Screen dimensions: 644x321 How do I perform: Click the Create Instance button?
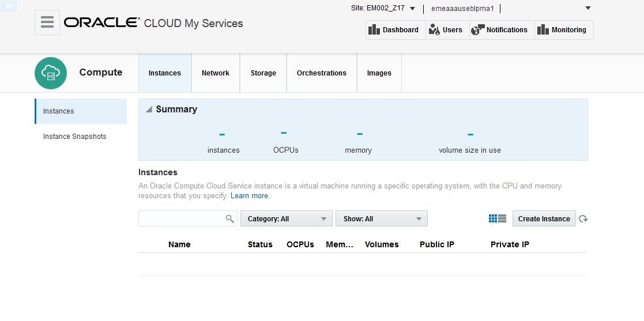[544, 219]
